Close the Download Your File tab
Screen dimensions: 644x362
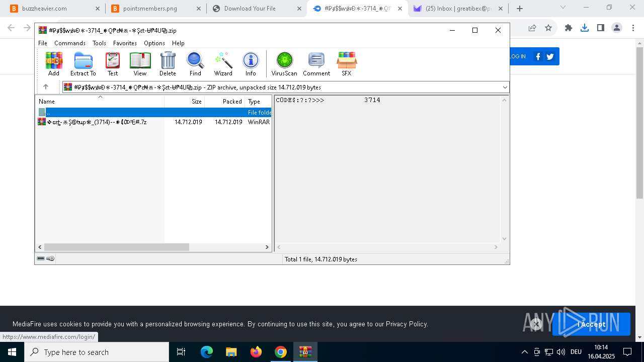pyautogui.click(x=299, y=9)
